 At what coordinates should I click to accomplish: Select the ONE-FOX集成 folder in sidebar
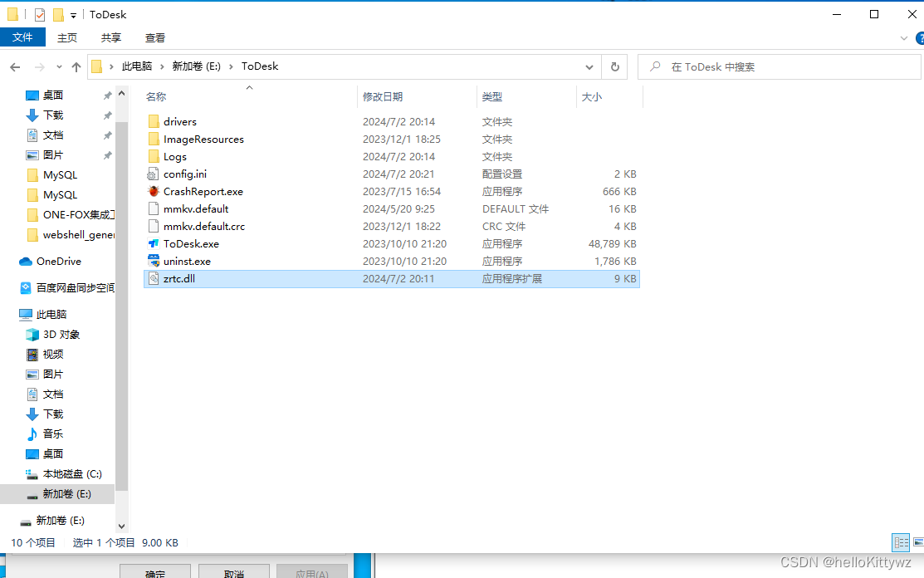click(x=71, y=215)
